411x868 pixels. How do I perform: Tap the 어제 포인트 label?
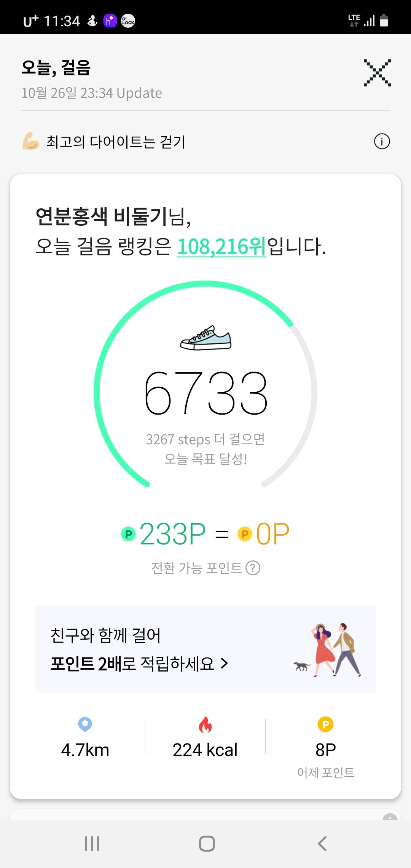coord(325,772)
